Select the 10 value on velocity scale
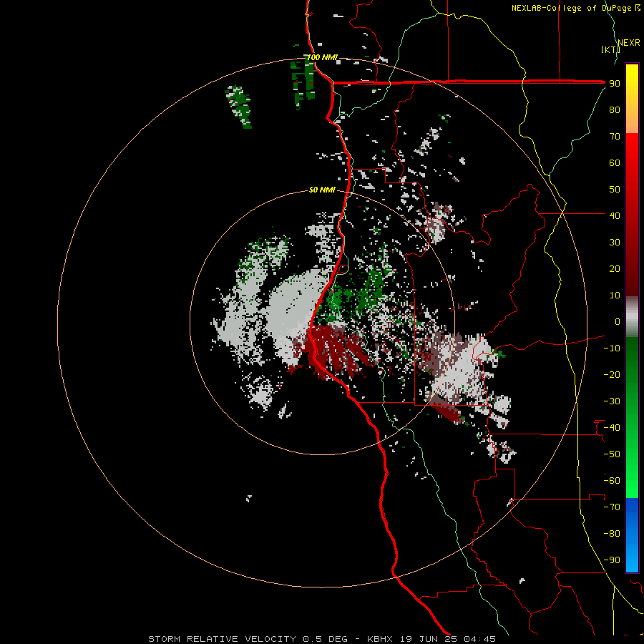 tap(615, 296)
